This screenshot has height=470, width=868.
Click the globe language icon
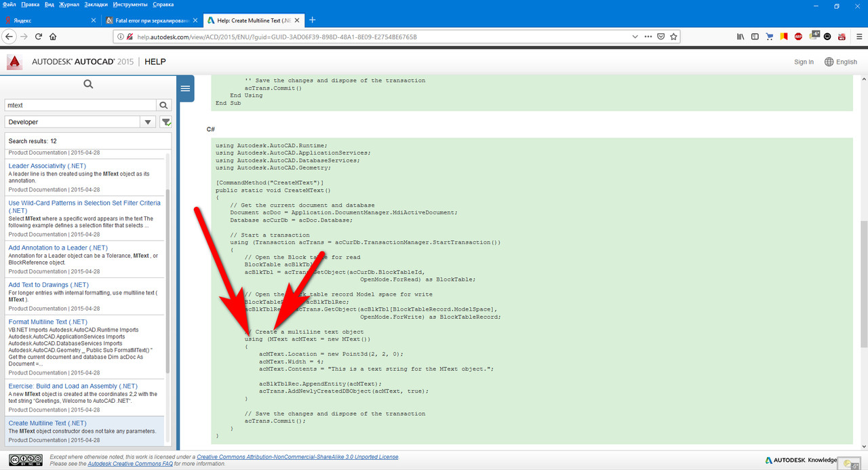coord(829,62)
